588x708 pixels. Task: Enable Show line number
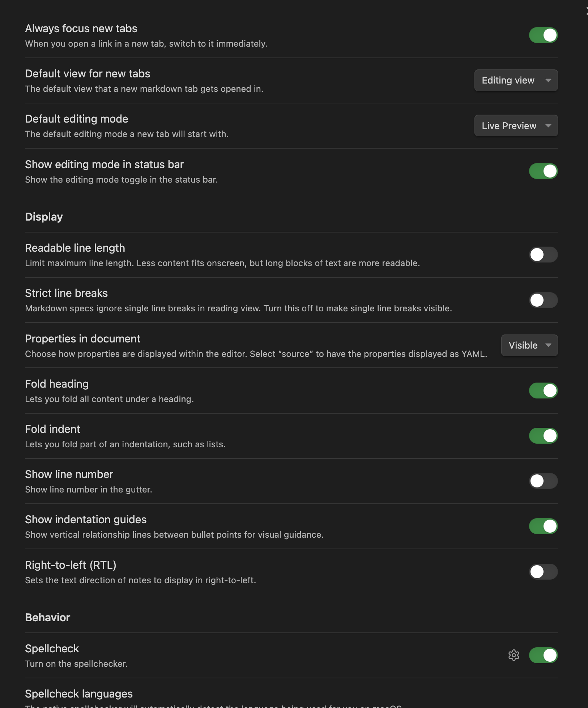pyautogui.click(x=543, y=481)
